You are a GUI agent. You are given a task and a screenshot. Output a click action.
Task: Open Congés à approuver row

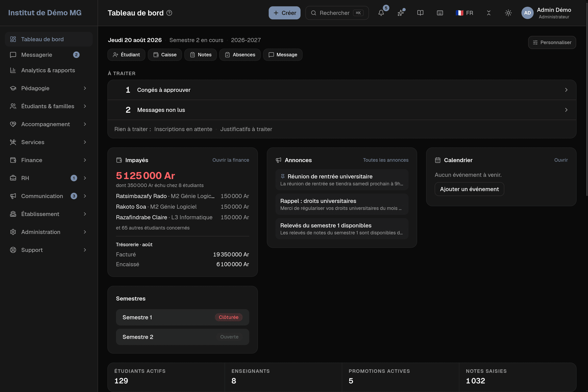click(x=342, y=90)
